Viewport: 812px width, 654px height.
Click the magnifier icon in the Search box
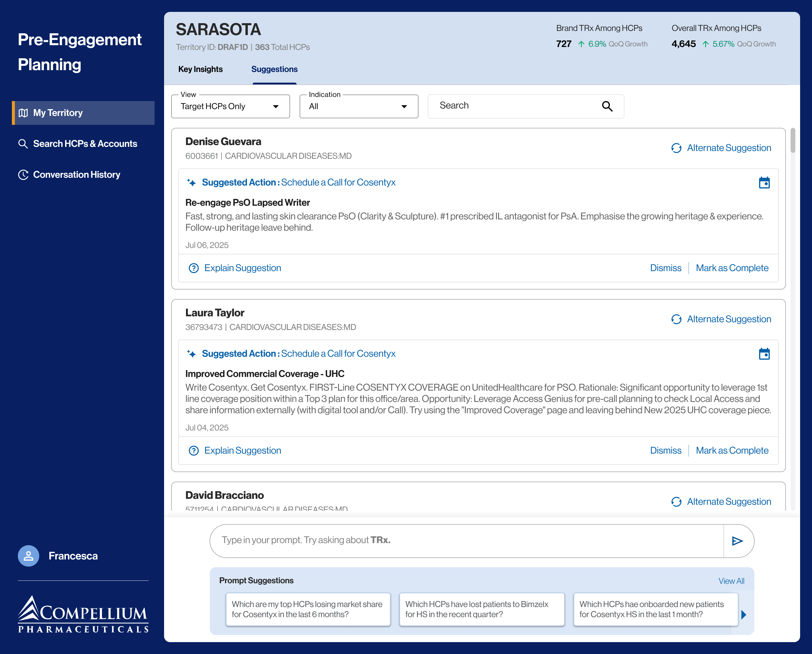(607, 106)
